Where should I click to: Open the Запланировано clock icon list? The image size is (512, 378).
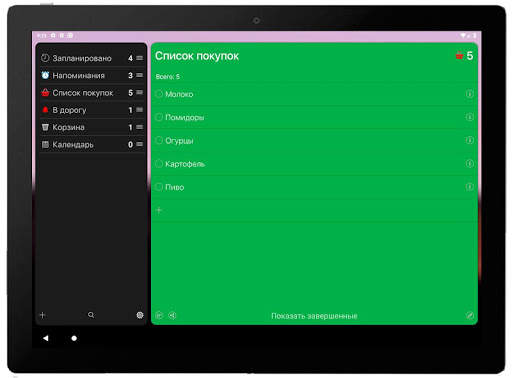(45, 58)
